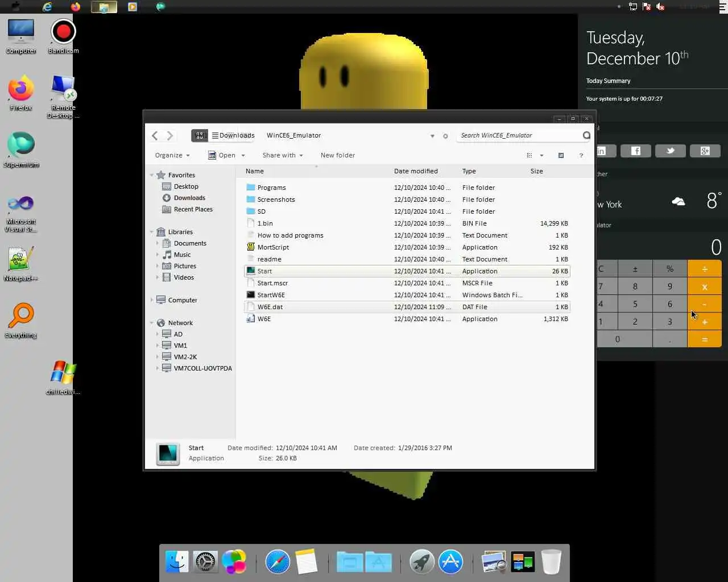
Task: Open address bar history dropdown
Action: (432, 136)
